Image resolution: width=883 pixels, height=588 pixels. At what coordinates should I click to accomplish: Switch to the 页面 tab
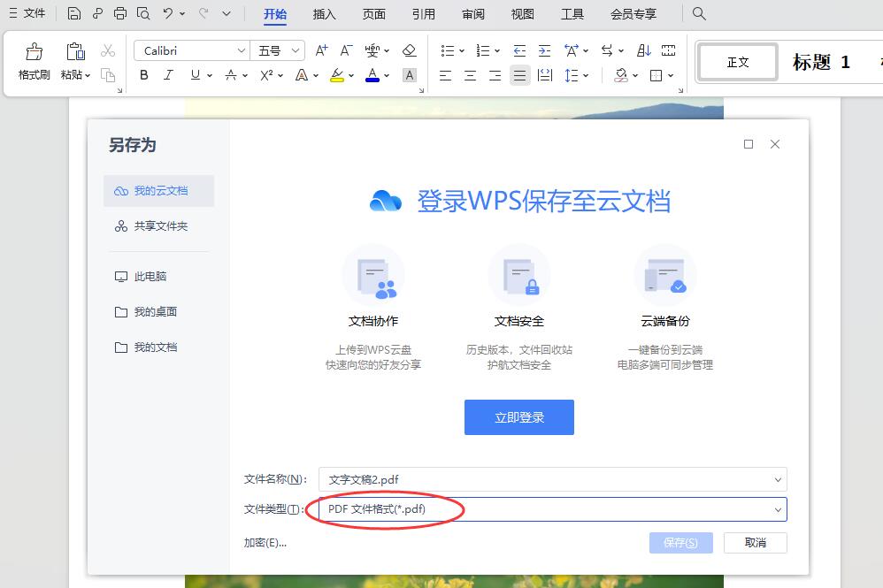pos(374,14)
